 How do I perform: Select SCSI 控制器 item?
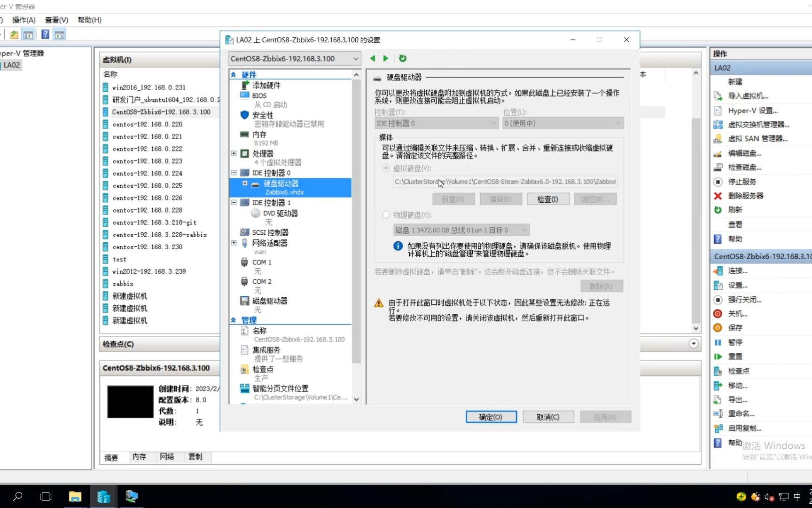point(270,232)
